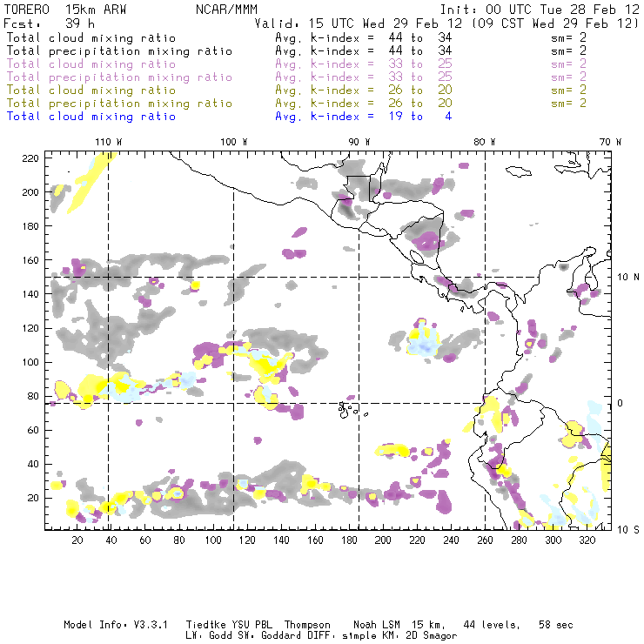Click the x-axis tick label '220'
The height and width of the screenshot is (644, 644).
pyautogui.click(x=417, y=540)
